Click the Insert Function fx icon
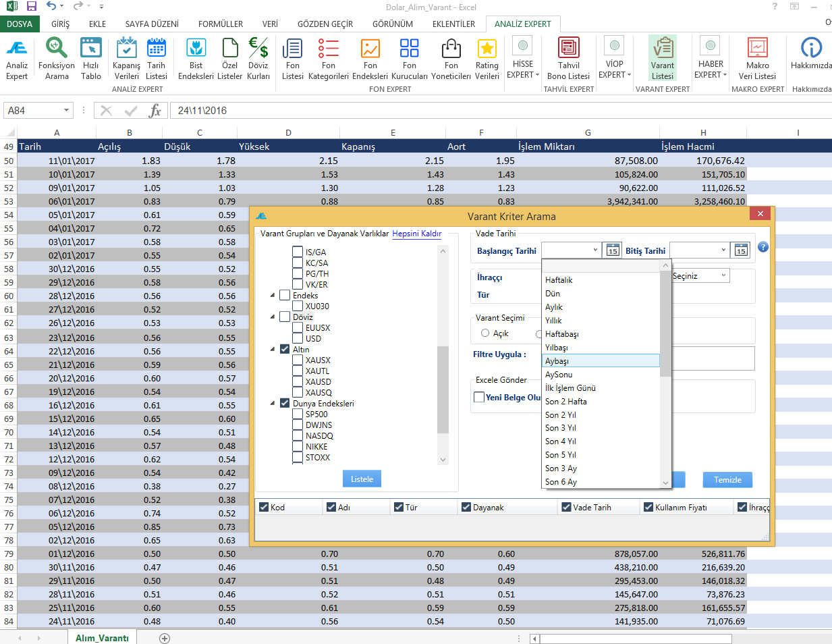The width and height of the screenshot is (832, 644). [155, 111]
